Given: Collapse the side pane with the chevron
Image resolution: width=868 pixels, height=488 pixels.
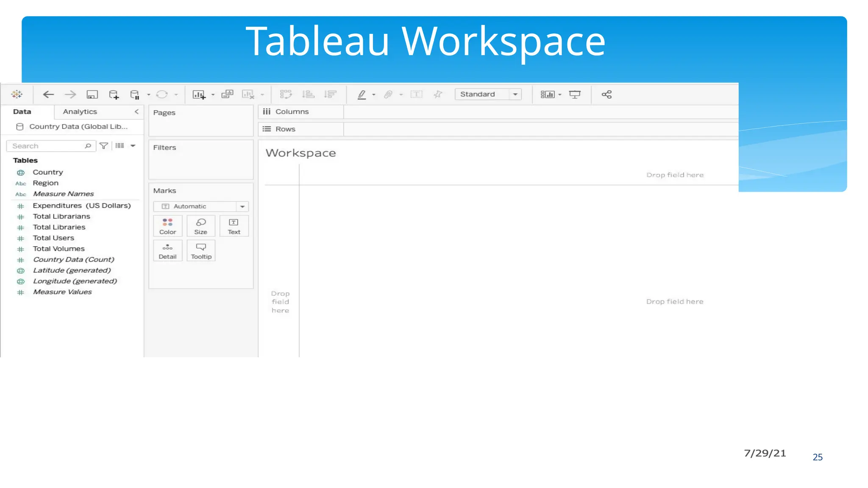Looking at the screenshot, I should click(136, 112).
